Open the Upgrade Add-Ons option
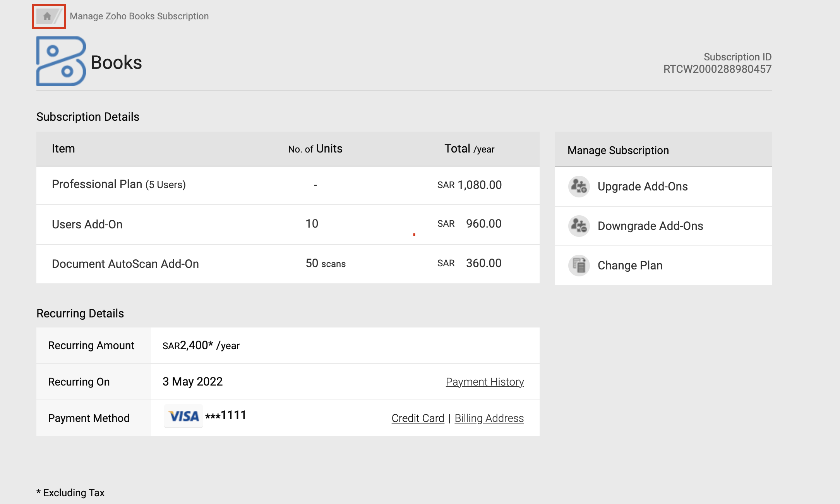Viewport: 840px width, 504px height. (x=643, y=187)
